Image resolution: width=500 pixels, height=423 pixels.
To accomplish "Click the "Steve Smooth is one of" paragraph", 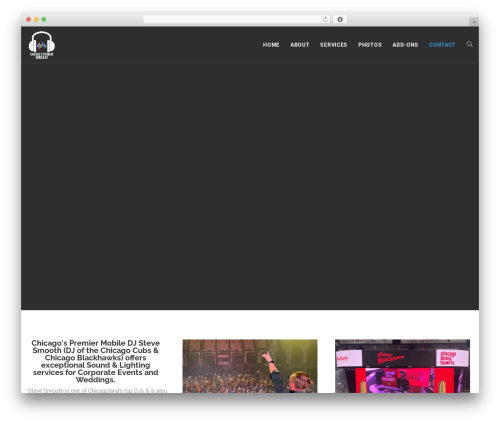I will click(x=97, y=390).
